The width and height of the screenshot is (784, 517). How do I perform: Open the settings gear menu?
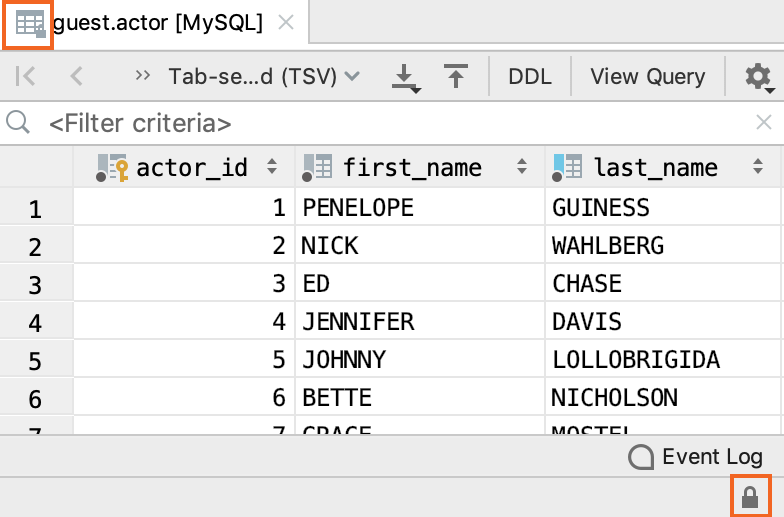(759, 78)
